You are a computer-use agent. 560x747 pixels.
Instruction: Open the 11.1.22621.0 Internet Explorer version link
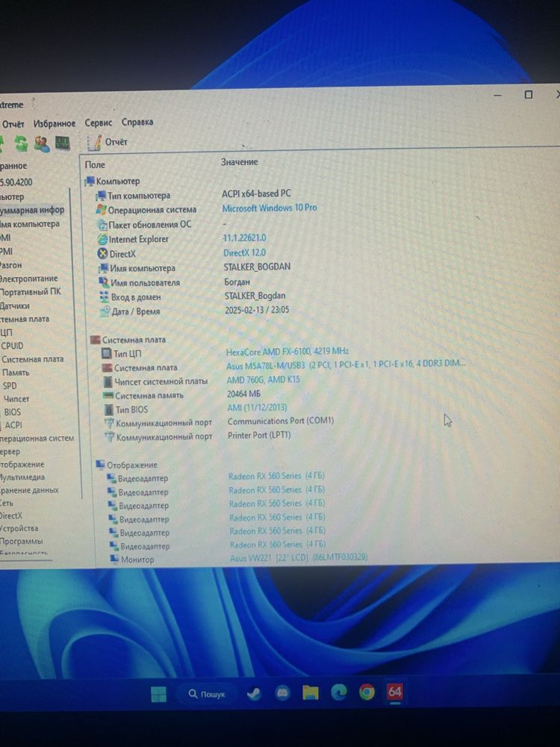point(245,238)
